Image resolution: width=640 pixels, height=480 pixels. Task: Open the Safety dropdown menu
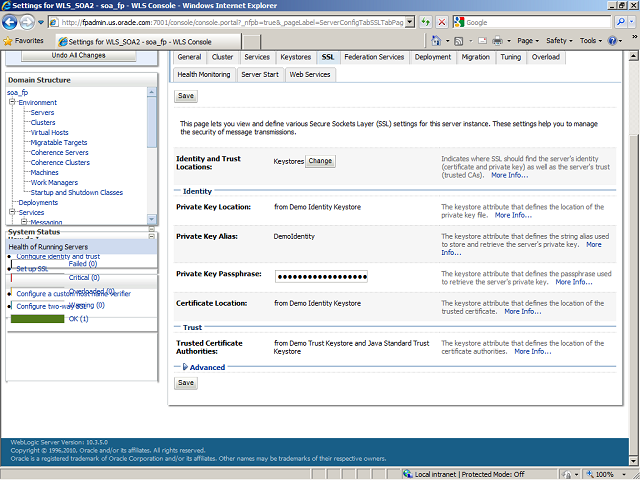[559, 41]
